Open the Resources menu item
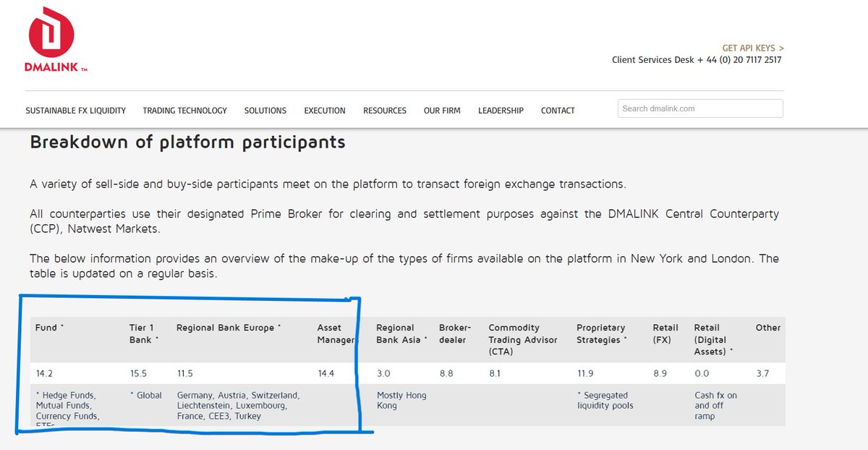The width and height of the screenshot is (868, 450). coord(385,111)
